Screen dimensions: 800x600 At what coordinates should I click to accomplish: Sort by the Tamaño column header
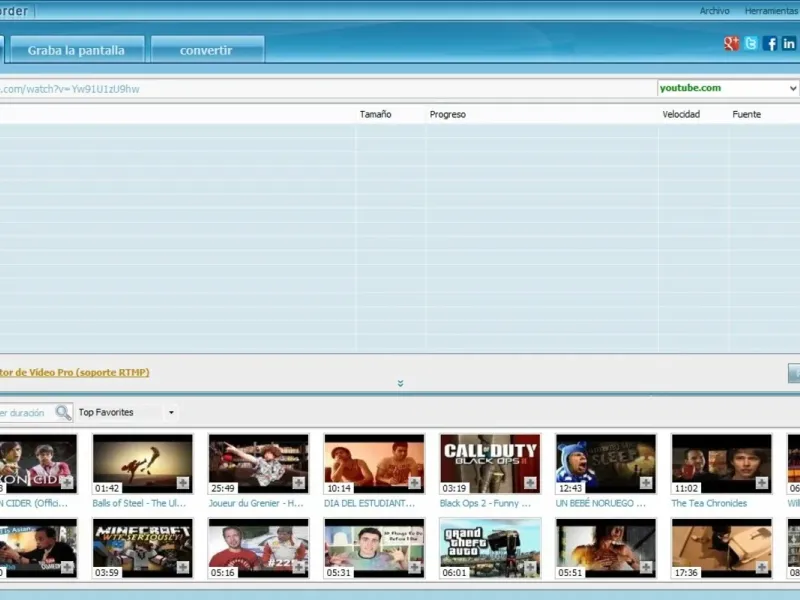click(376, 114)
